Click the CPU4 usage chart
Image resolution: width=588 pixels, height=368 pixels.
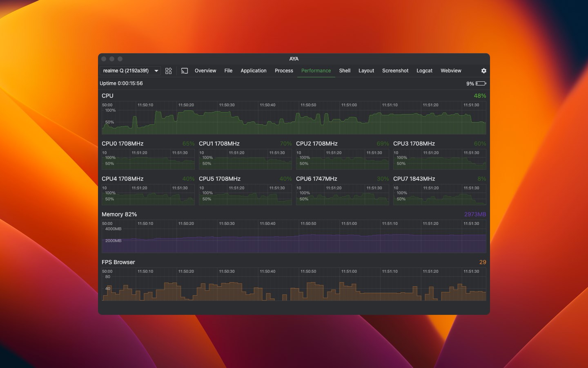click(x=148, y=195)
